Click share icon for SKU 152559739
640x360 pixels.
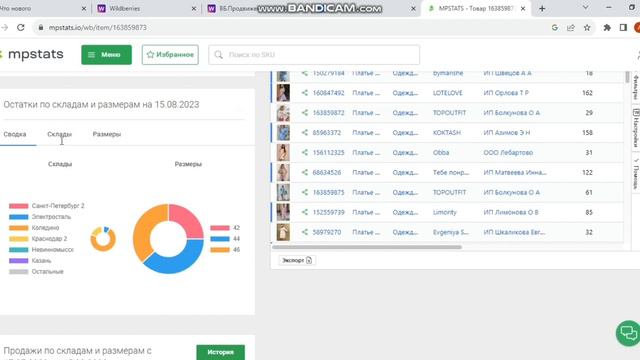click(x=304, y=212)
